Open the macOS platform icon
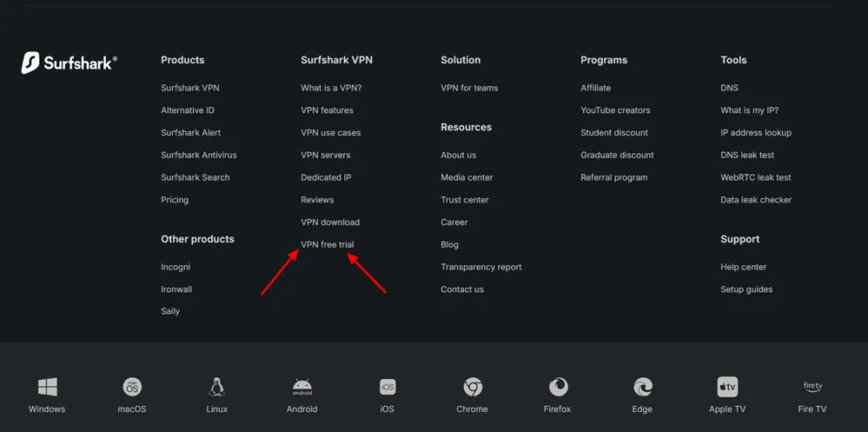 132,387
